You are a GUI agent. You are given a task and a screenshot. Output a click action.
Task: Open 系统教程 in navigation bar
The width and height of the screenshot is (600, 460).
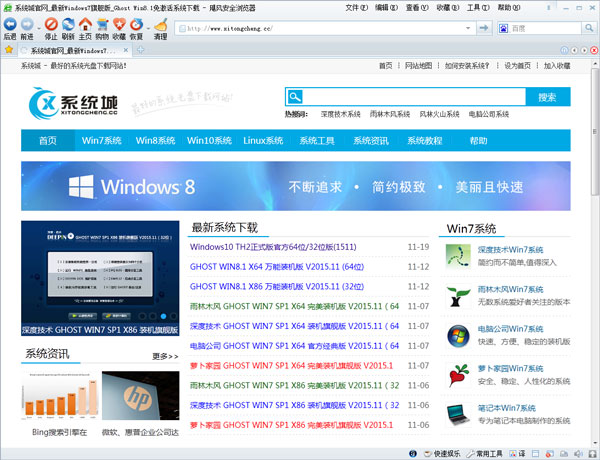[425, 140]
